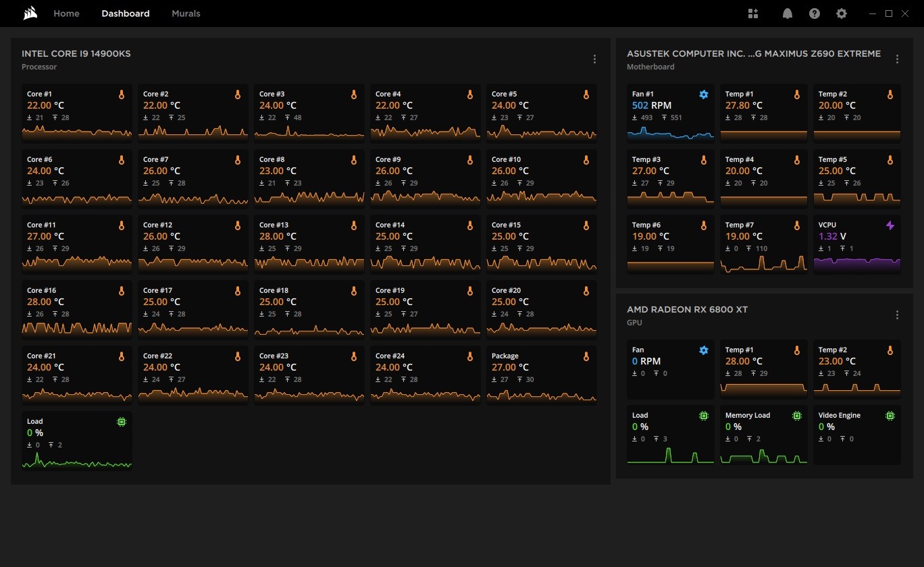Open the add widget icon in top bar
Screen dimensions: 924x567
click(x=753, y=13)
